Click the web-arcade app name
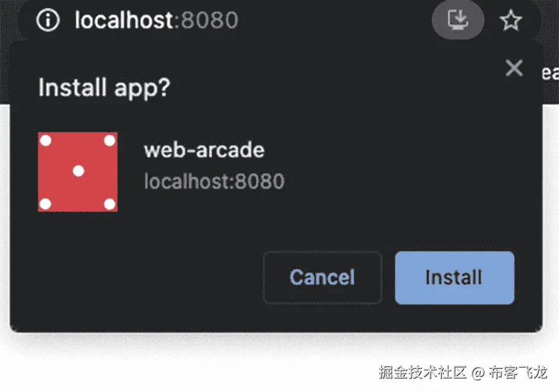 pyautogui.click(x=204, y=150)
